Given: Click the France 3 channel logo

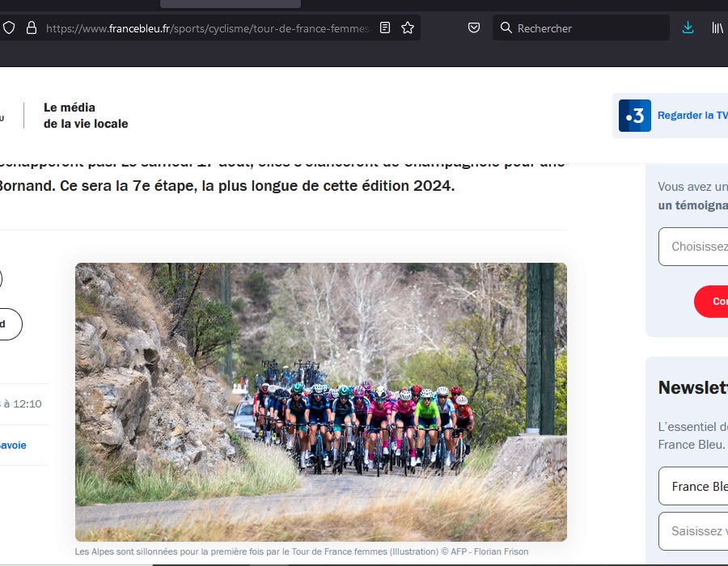Looking at the screenshot, I should coord(634,116).
